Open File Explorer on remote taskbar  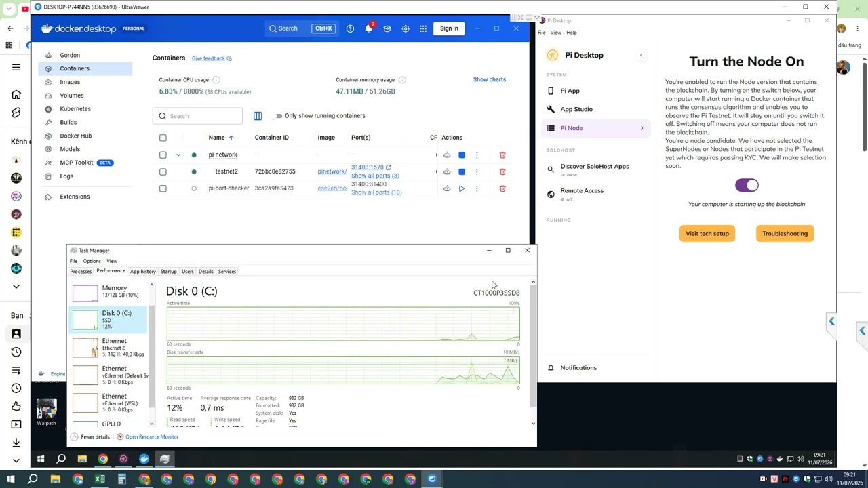[82, 459]
